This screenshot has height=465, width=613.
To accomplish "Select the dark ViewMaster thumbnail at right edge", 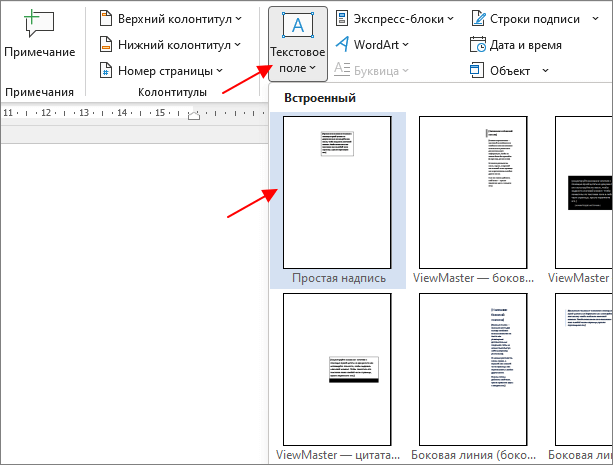I will point(584,192).
